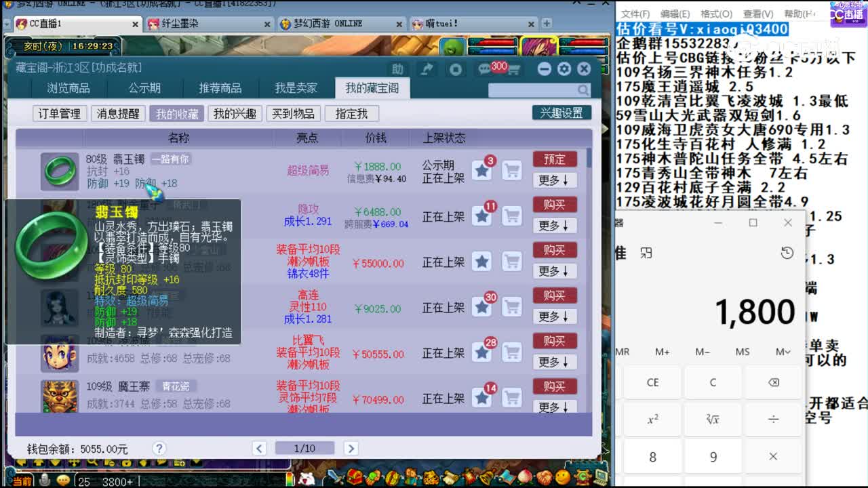Click calculator keep-on-top icon
Screen dimensions: 868x488
pos(646,253)
